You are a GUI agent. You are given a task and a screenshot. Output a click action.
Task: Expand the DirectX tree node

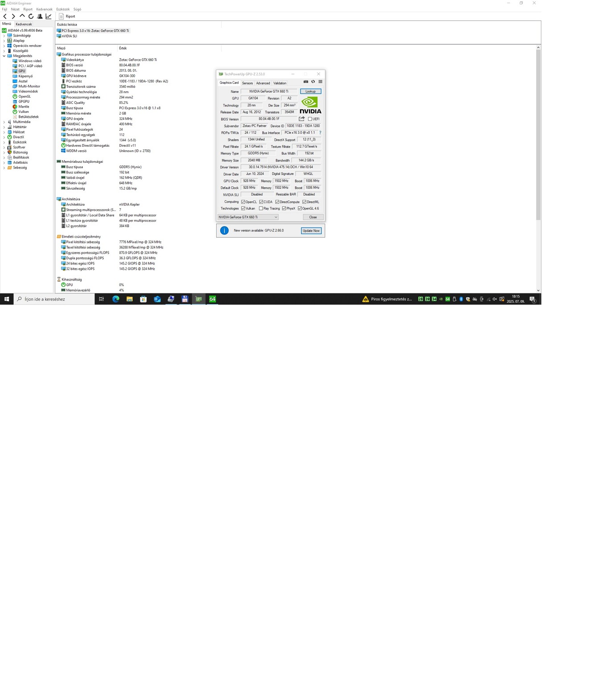pyautogui.click(x=4, y=137)
